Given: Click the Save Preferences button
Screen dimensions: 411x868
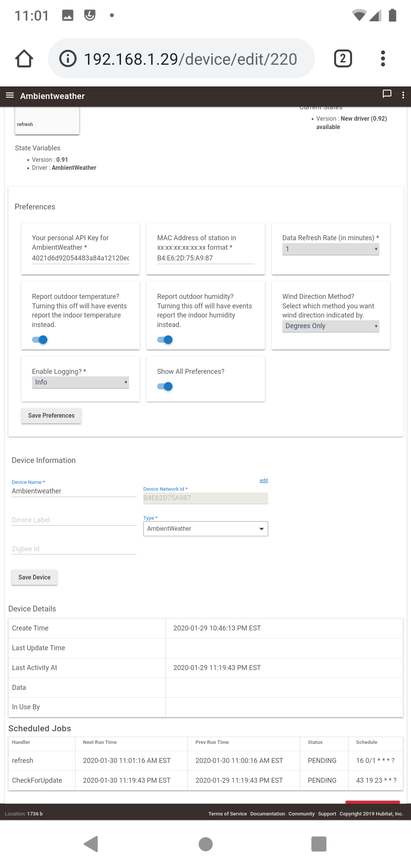Looking at the screenshot, I should coord(51,415).
